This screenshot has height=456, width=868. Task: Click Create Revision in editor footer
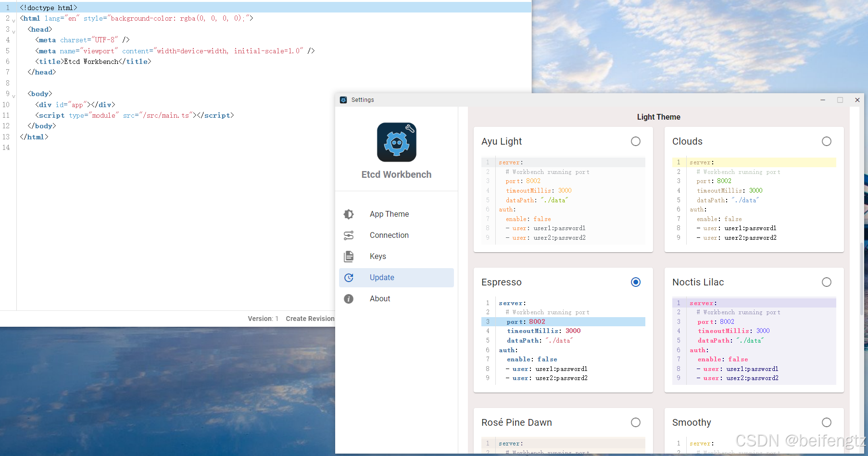click(x=310, y=319)
